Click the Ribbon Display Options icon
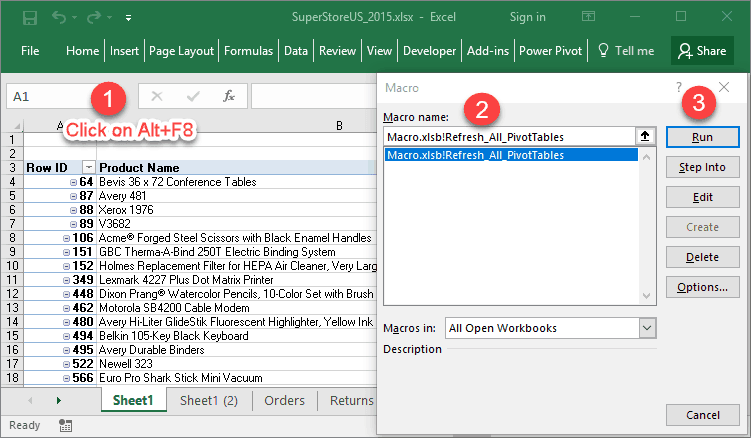Screen dimensions: 751x438 click(x=587, y=17)
